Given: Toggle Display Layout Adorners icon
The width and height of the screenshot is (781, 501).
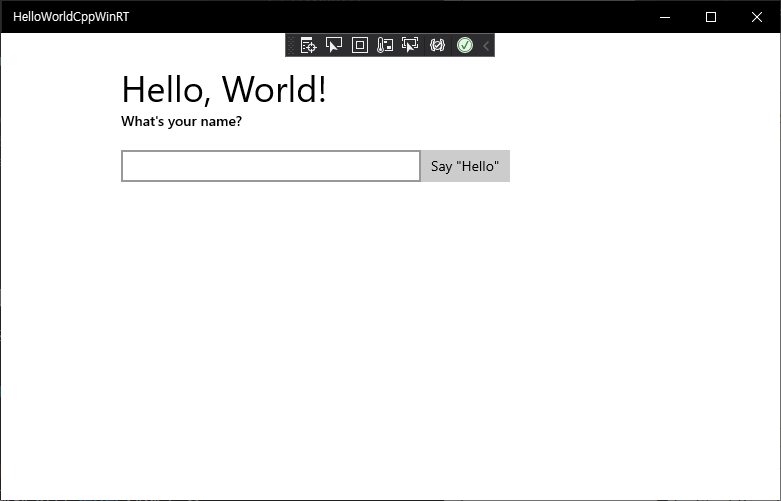Looking at the screenshot, I should 360,45.
